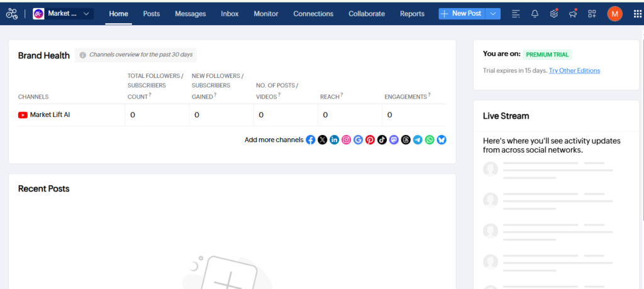644x289 pixels.
Task: Click the Reach value 0
Action: 325,116
